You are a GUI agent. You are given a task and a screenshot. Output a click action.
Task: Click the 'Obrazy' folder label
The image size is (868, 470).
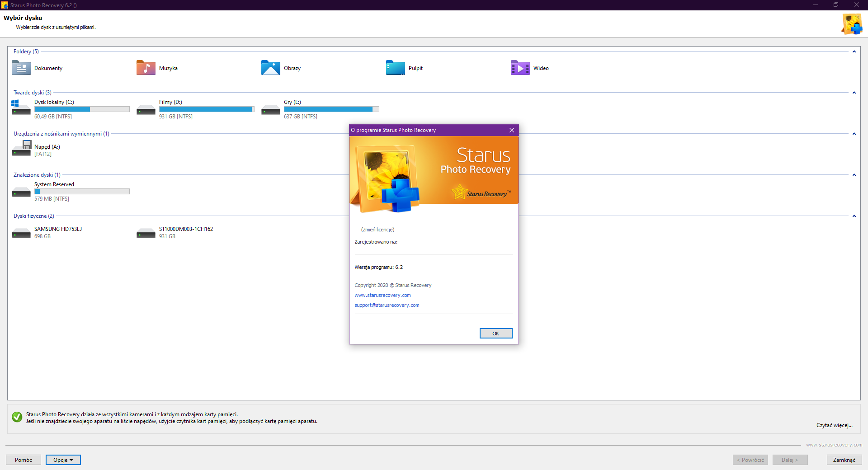[292, 68]
